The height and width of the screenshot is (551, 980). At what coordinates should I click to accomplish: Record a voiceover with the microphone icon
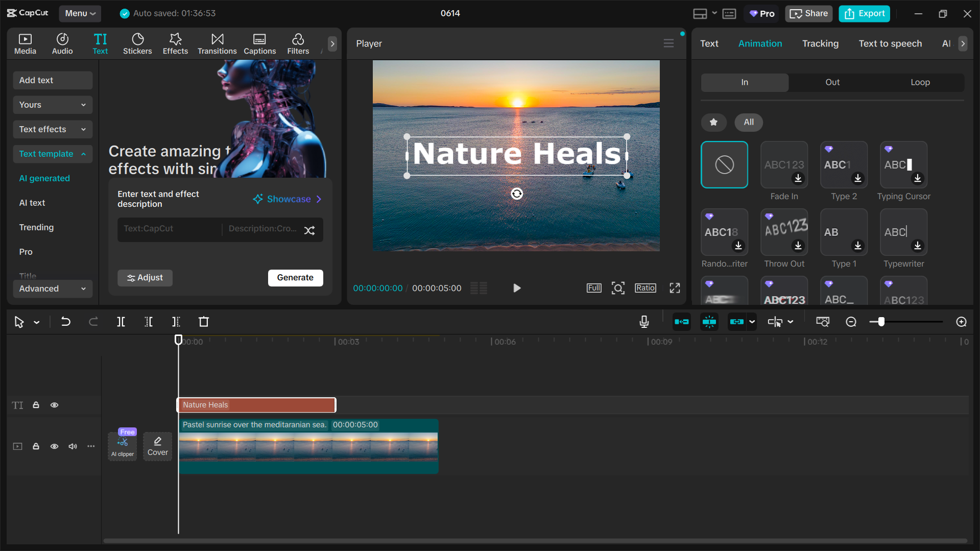[643, 322]
